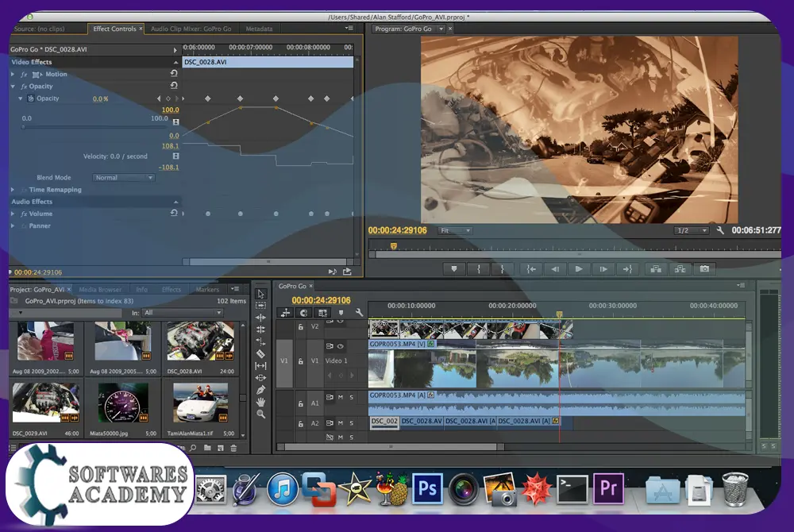Viewport: 794px width, 532px height.
Task: Select the Hand tool
Action: pos(260,402)
